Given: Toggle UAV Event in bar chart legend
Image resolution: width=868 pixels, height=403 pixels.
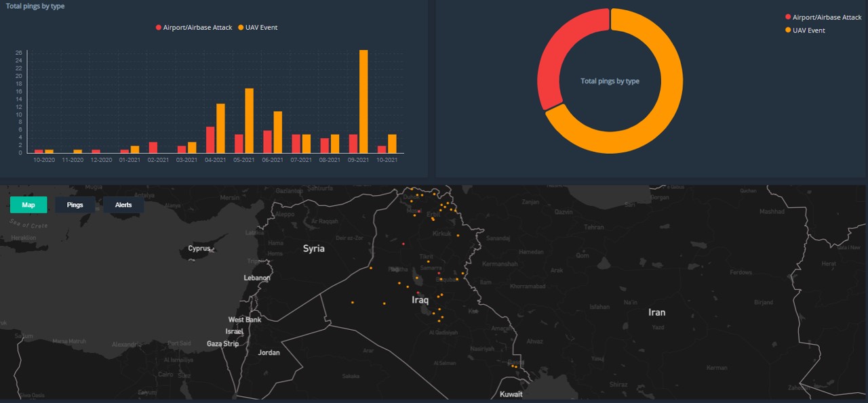Looking at the screenshot, I should 258,28.
